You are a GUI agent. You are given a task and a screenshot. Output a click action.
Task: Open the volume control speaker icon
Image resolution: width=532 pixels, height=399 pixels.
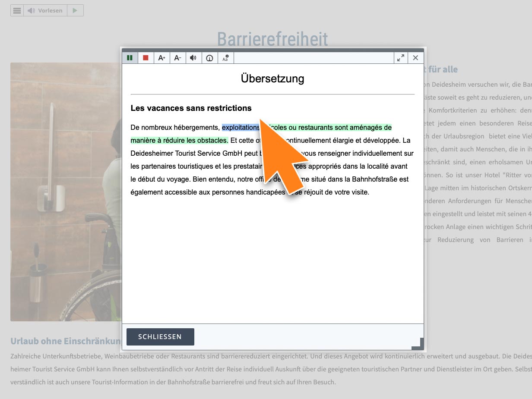(193, 58)
